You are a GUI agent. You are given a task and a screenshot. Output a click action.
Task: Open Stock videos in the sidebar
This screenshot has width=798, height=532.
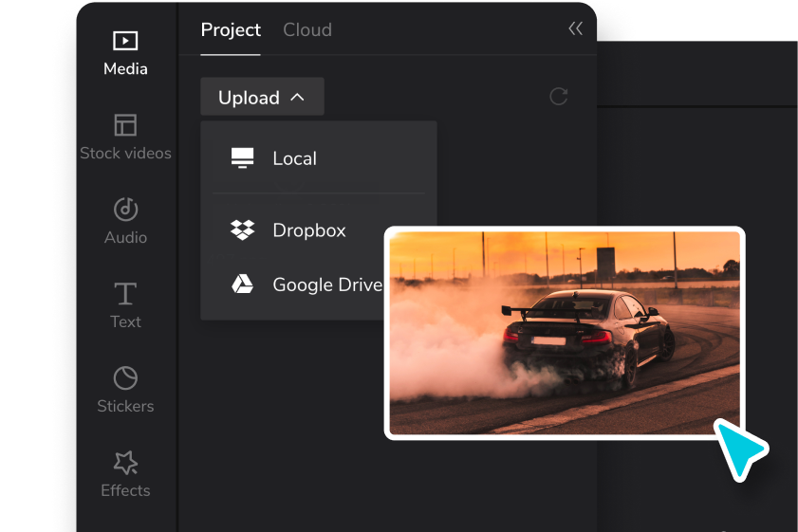click(x=125, y=138)
